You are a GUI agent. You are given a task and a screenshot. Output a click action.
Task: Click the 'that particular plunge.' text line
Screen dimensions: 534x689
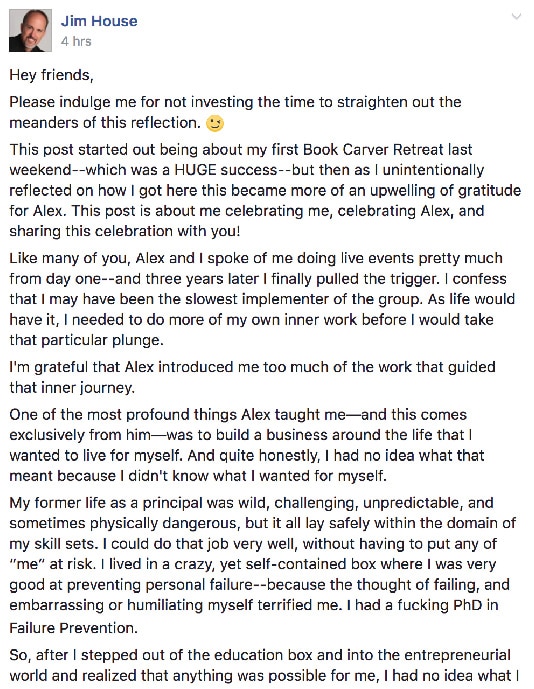coord(86,340)
